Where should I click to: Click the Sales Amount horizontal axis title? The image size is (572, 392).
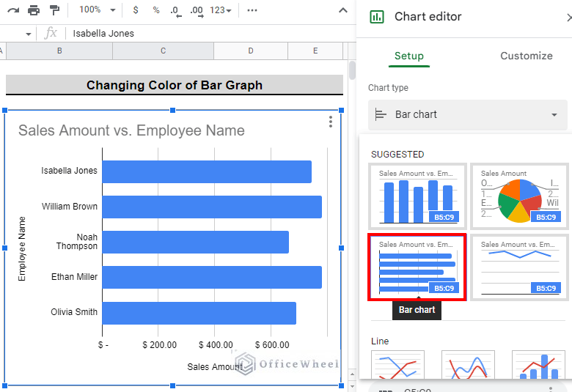click(214, 367)
